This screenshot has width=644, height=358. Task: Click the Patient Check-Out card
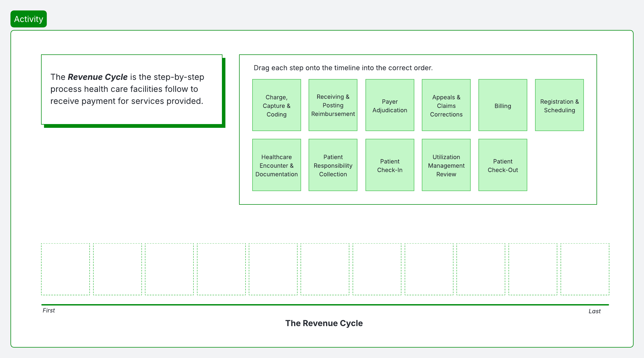tap(503, 165)
